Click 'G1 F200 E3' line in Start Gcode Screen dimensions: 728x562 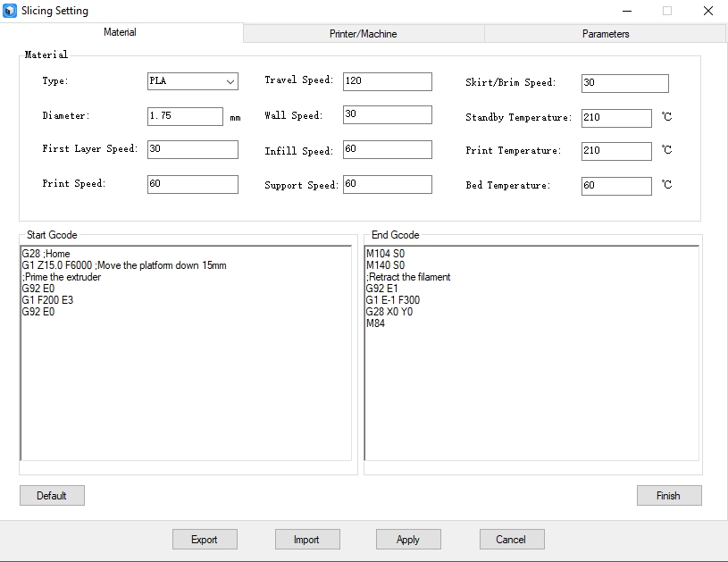(47, 300)
